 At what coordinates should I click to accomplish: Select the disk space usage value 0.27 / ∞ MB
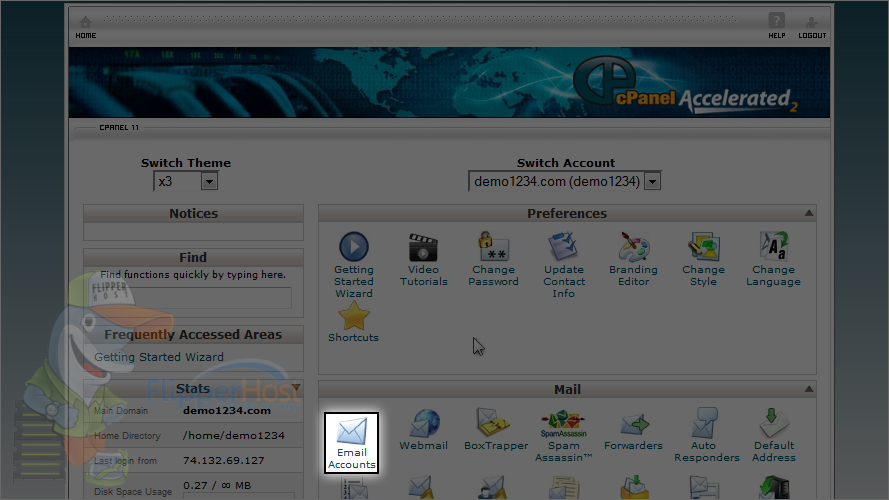pos(217,485)
